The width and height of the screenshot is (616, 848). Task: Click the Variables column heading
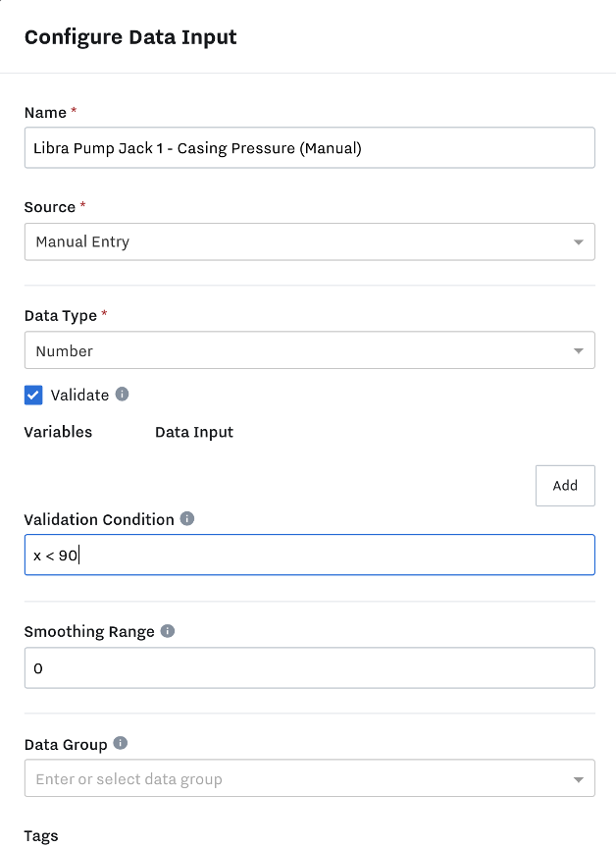(58, 432)
